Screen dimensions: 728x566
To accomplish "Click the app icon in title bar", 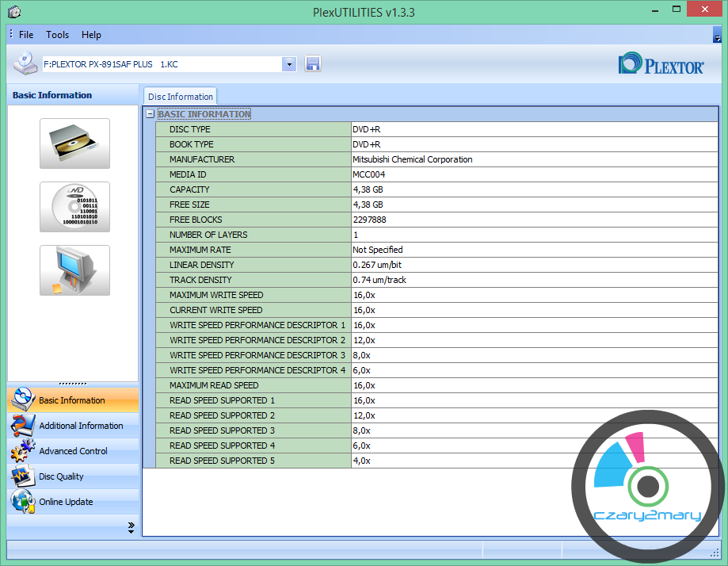I will (14, 12).
